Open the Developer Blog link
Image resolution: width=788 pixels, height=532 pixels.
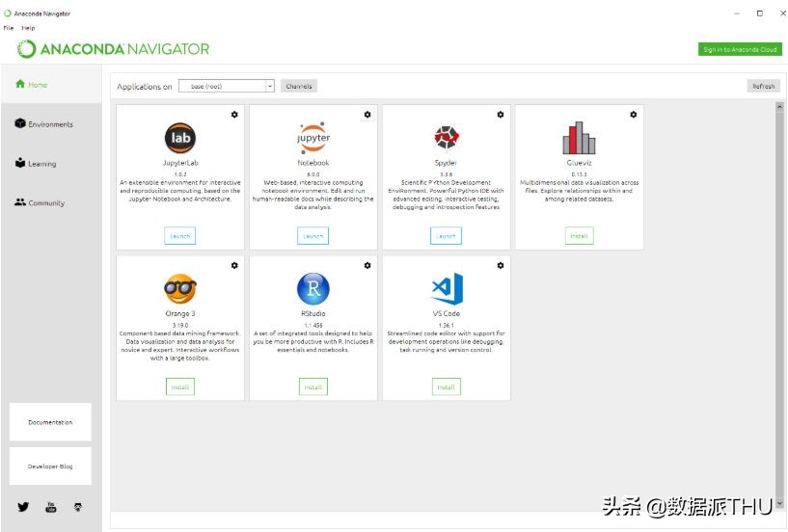pos(50,466)
